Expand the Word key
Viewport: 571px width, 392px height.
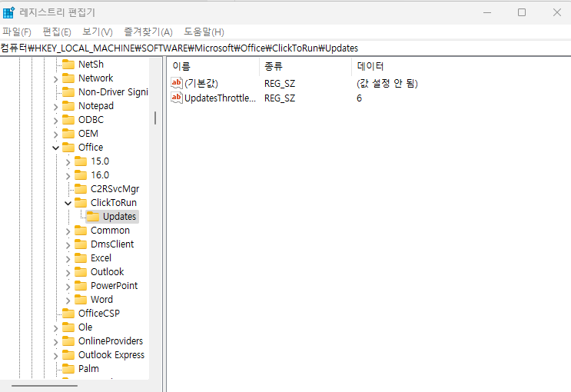(x=68, y=301)
